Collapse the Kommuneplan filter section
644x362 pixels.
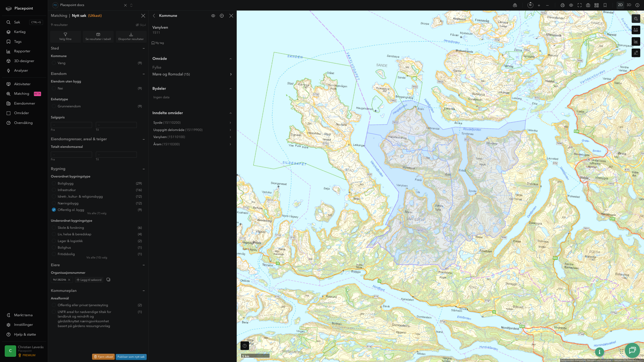[144, 291]
